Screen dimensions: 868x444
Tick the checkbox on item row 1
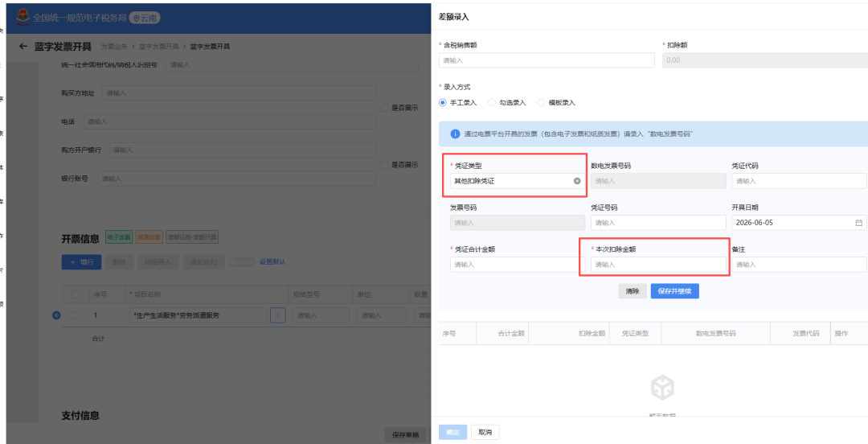pos(76,315)
